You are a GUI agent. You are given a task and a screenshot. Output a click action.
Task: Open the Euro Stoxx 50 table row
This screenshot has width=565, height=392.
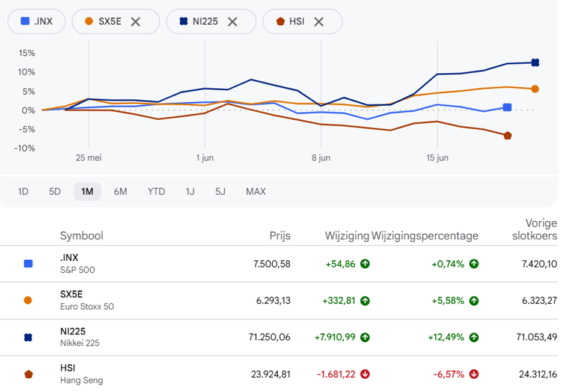pos(279,301)
